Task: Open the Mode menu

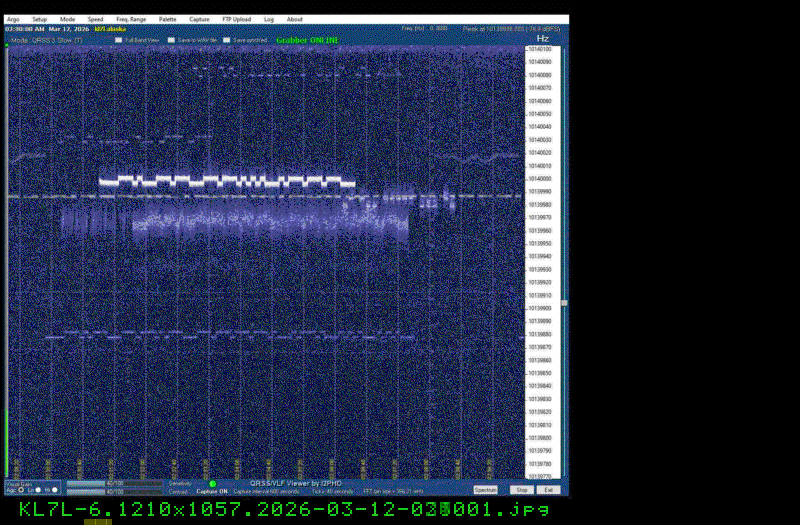Action: [x=67, y=19]
